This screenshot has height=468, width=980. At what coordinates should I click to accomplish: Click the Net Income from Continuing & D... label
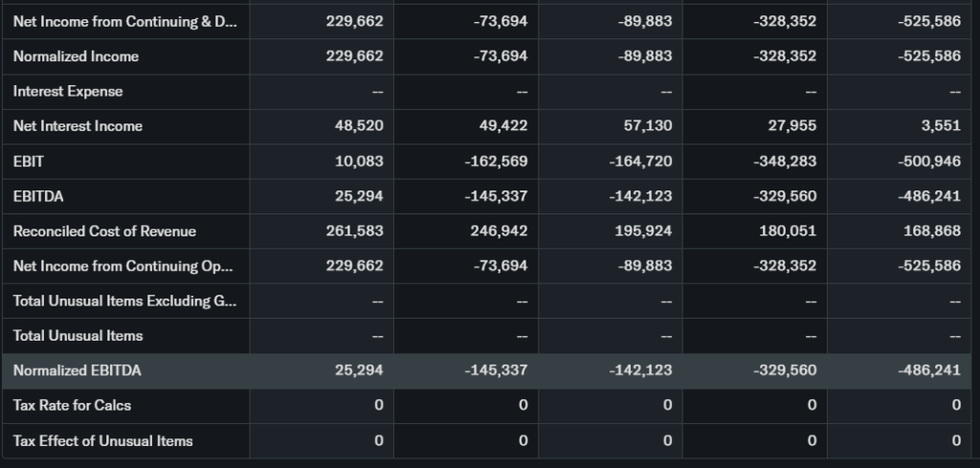tap(123, 21)
